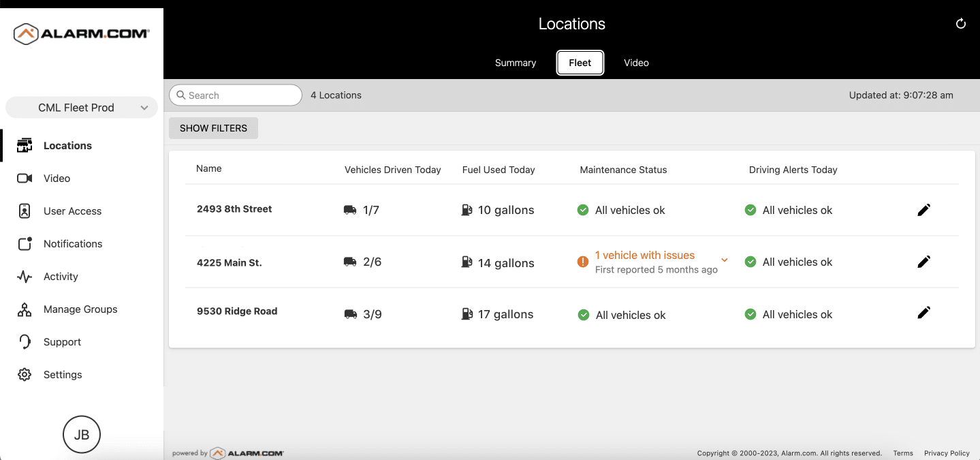Select the Fleet tab
Image resolution: width=980 pixels, height=460 pixels.
tap(580, 63)
